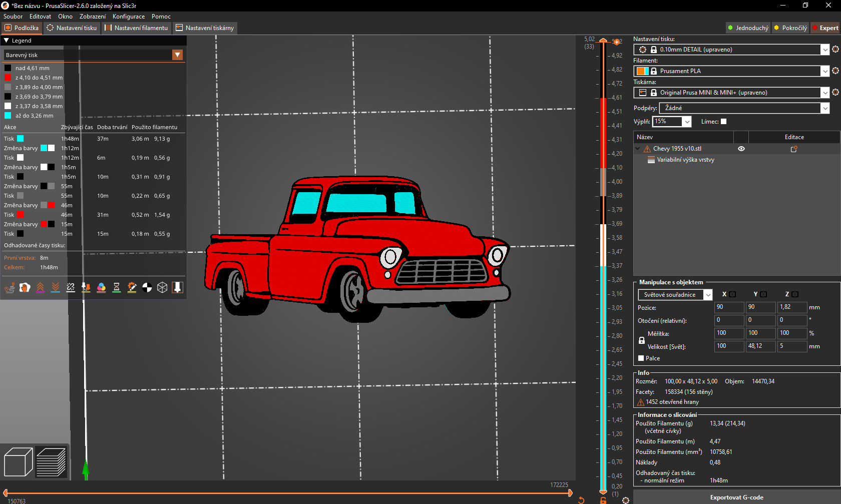Click the Z position input field

pos(792,307)
